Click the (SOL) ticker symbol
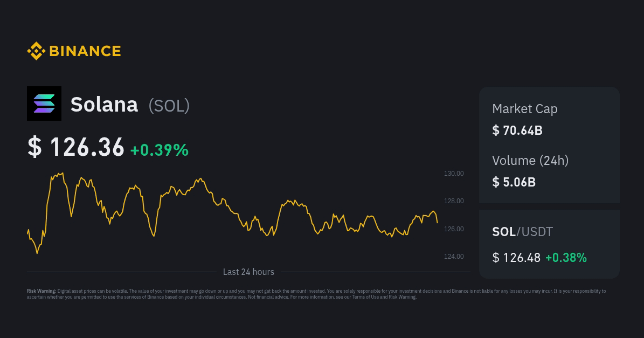Image resolution: width=644 pixels, height=338 pixels. tap(169, 106)
